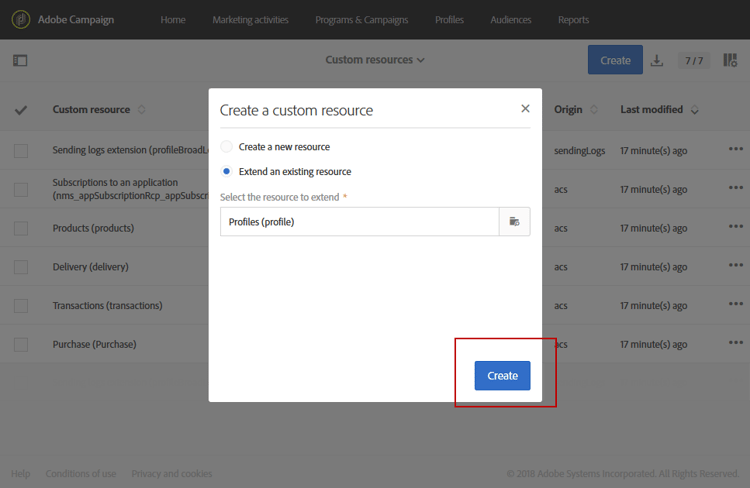Select Create a new resource radio
The width and height of the screenshot is (750, 488).
click(x=227, y=147)
